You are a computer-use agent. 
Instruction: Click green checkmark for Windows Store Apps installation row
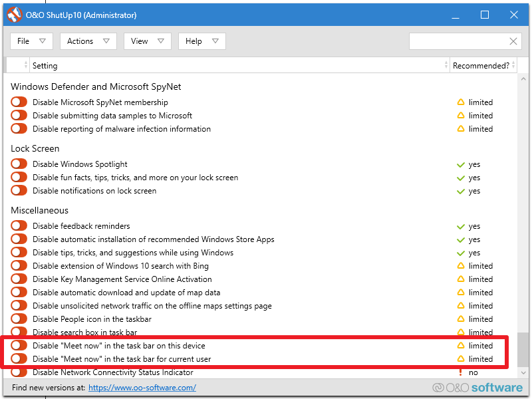coord(460,240)
